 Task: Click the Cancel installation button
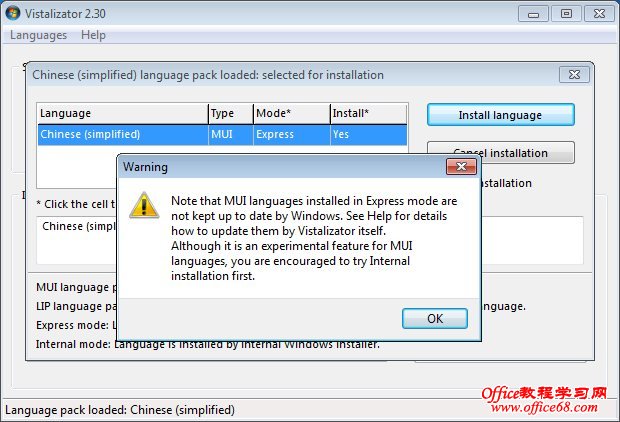coord(501,153)
